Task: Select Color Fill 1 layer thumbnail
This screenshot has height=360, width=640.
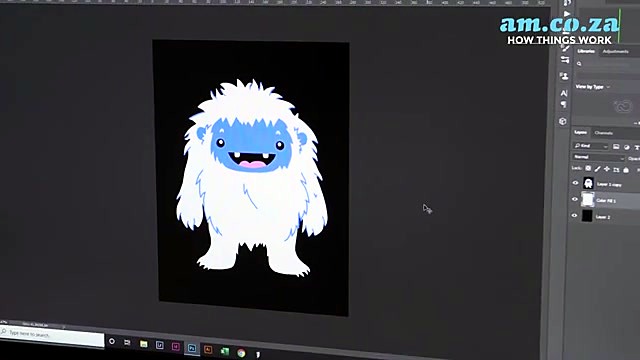Action: click(x=587, y=200)
